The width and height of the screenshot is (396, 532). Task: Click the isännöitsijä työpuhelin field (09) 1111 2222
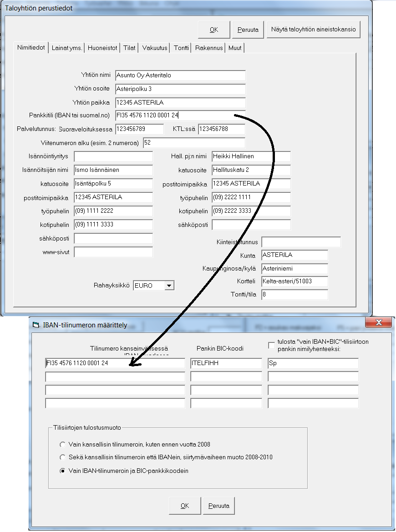point(113,211)
